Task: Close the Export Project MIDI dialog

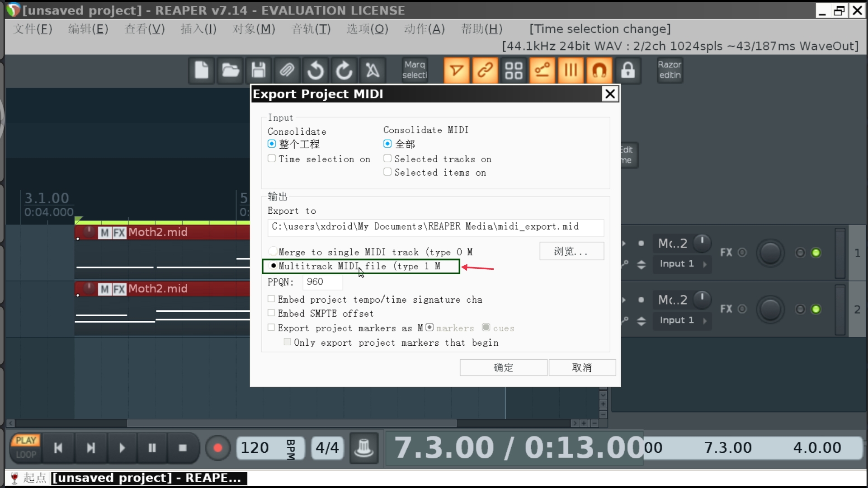Action: pos(610,94)
